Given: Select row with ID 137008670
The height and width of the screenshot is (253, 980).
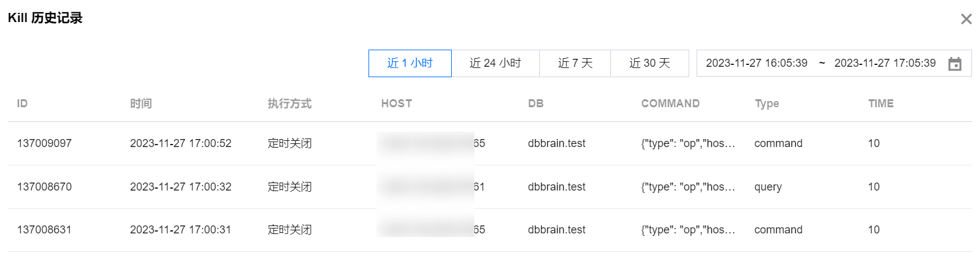Looking at the screenshot, I should [490, 187].
